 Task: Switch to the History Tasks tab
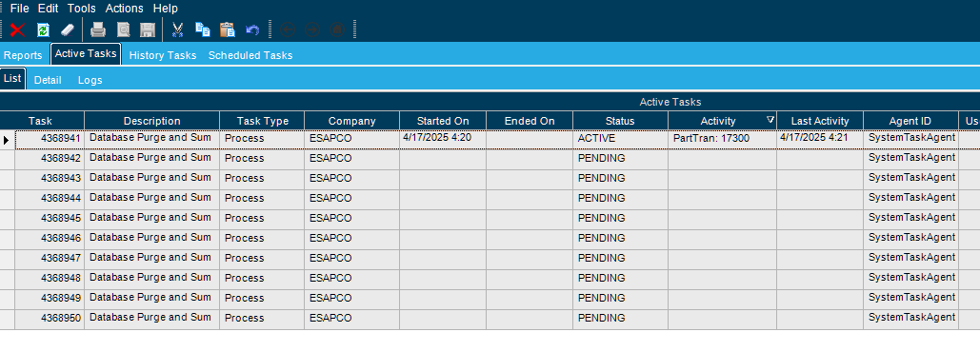[x=163, y=55]
